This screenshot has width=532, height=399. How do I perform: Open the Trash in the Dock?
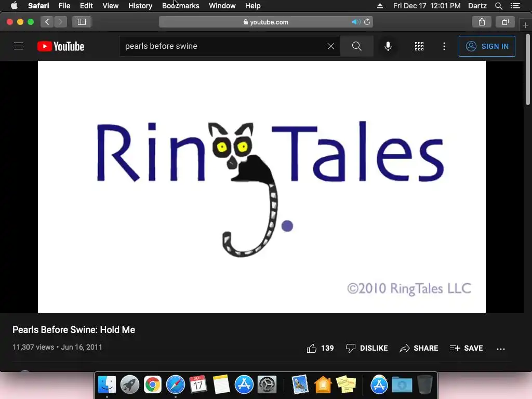pyautogui.click(x=424, y=385)
